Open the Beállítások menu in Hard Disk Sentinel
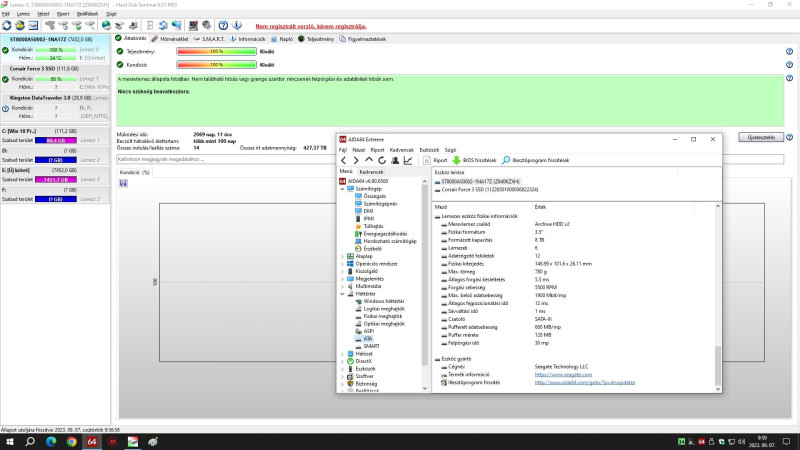 click(x=87, y=14)
